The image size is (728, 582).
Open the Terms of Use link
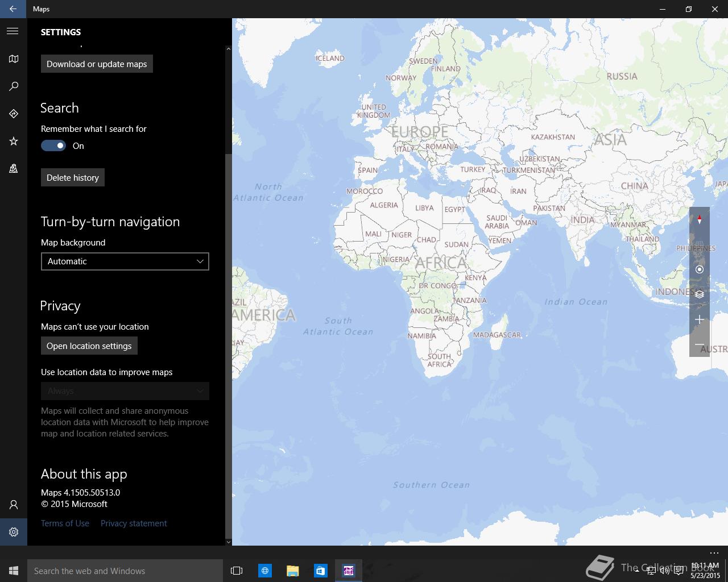click(x=65, y=523)
